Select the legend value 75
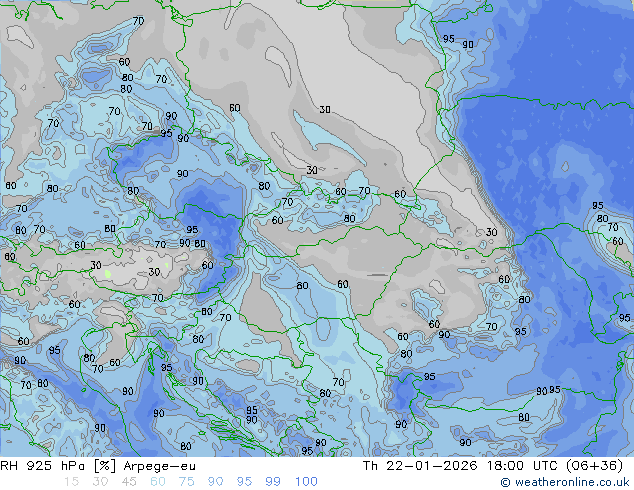Screen dimensions: 634x490 (186, 482)
